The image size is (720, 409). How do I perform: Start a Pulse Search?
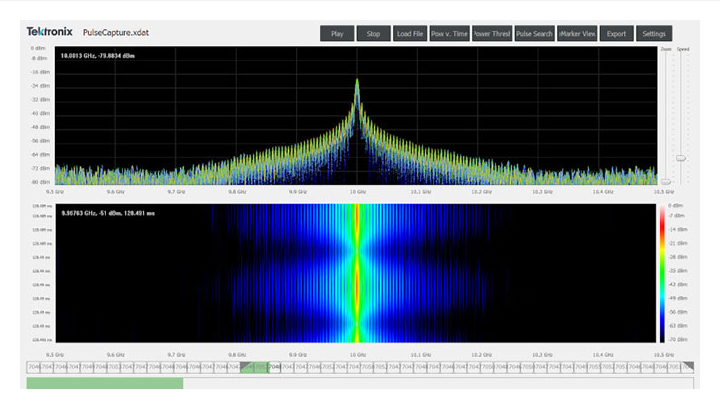coord(534,34)
